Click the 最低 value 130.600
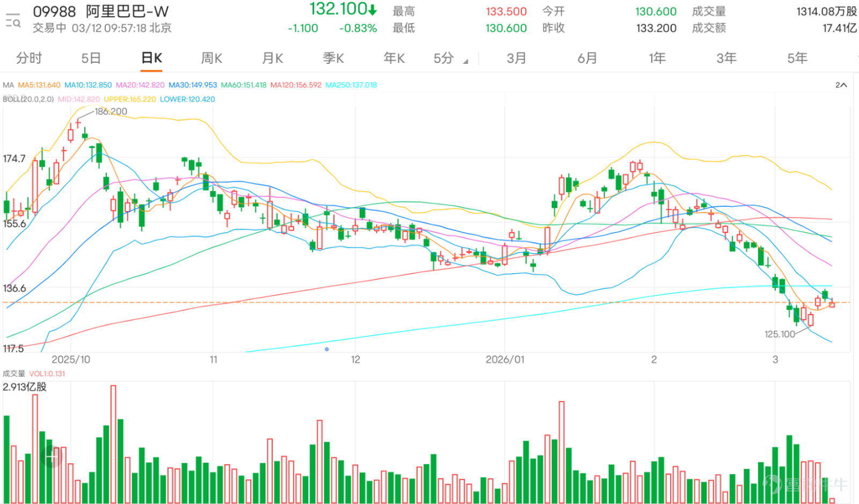Viewport: 859px width, 504px height. click(506, 28)
